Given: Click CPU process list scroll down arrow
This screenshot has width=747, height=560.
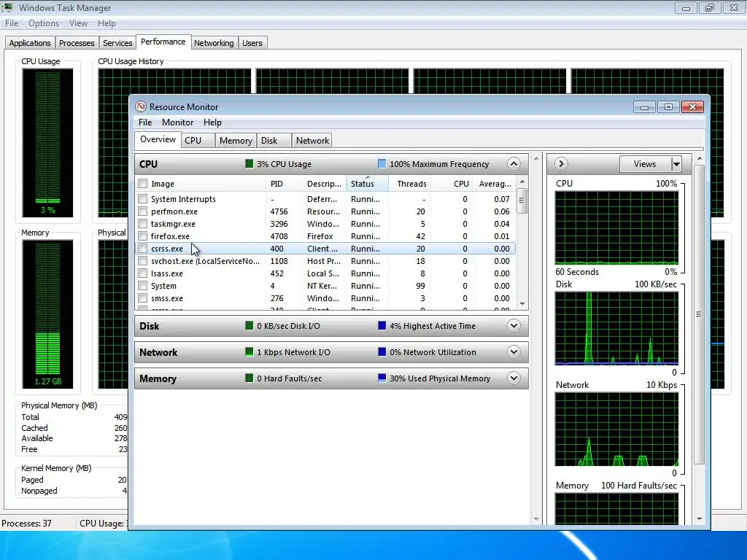Looking at the screenshot, I should pyautogui.click(x=522, y=304).
